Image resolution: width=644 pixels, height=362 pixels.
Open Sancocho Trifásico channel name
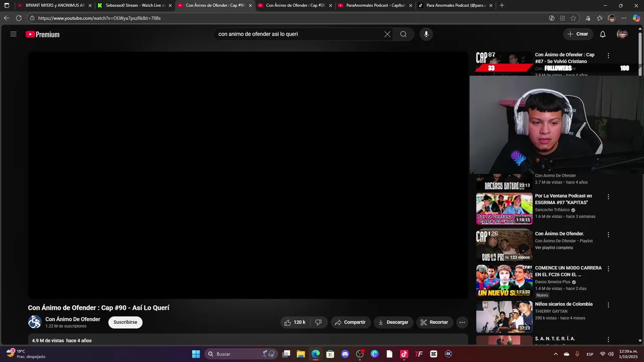pyautogui.click(x=552, y=210)
